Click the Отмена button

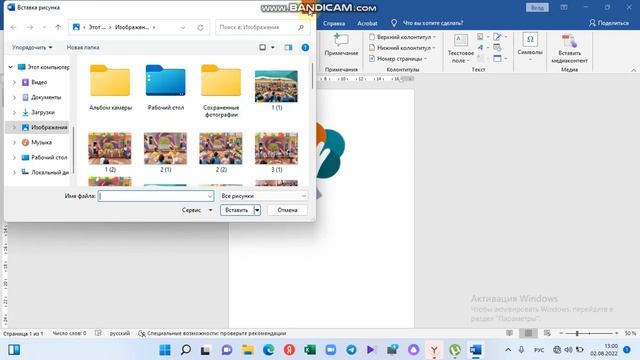(287, 210)
